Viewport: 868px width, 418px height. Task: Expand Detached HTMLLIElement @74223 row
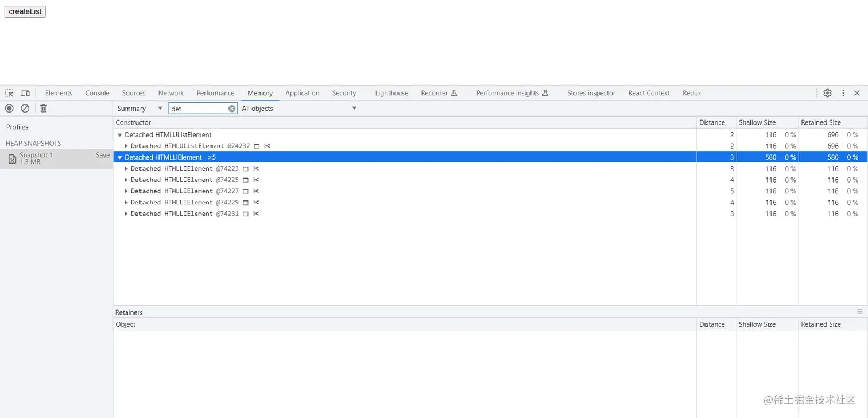[x=126, y=169]
